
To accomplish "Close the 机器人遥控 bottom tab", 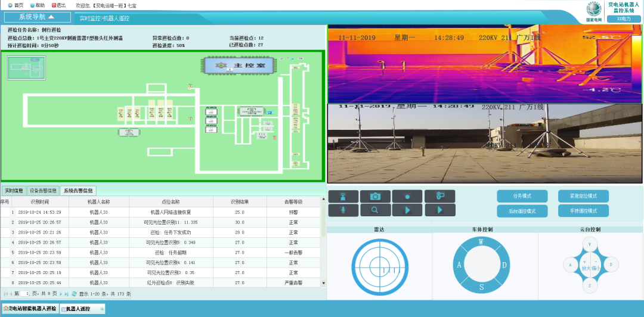I will [102, 309].
